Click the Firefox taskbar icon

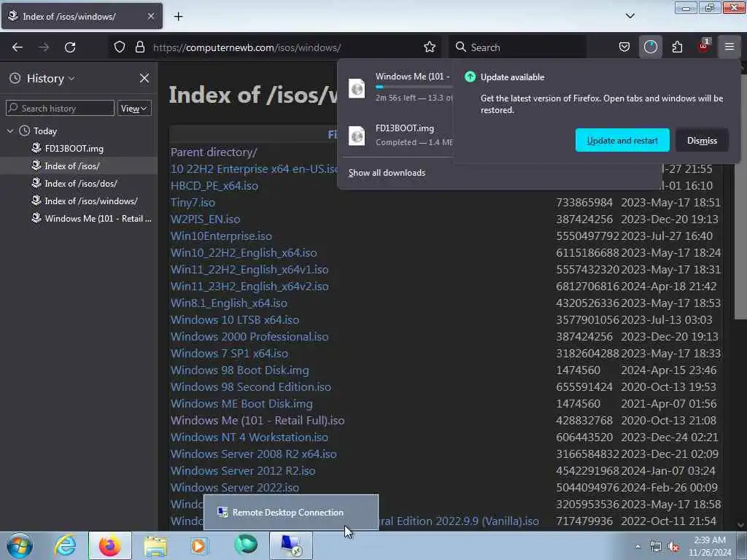[110, 545]
